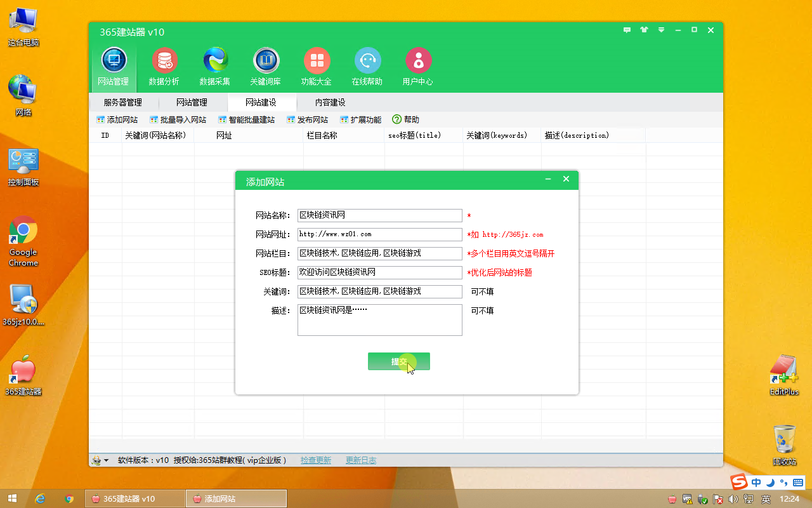Viewport: 812px width, 508px height.
Task: Open Google Chrome desktop shortcut
Action: pos(23,242)
